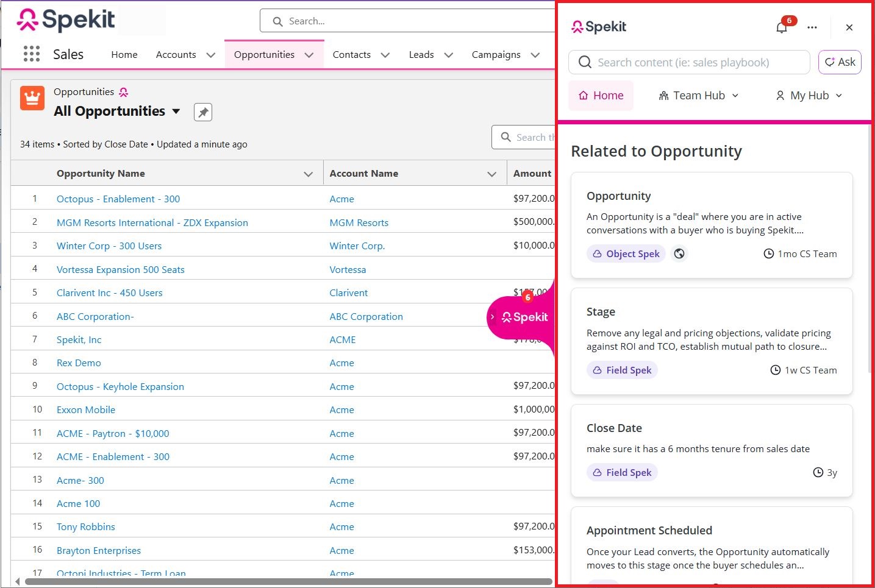Open the Appointment Scheduled spek card title
Screen dimensions: 875x588
point(649,530)
